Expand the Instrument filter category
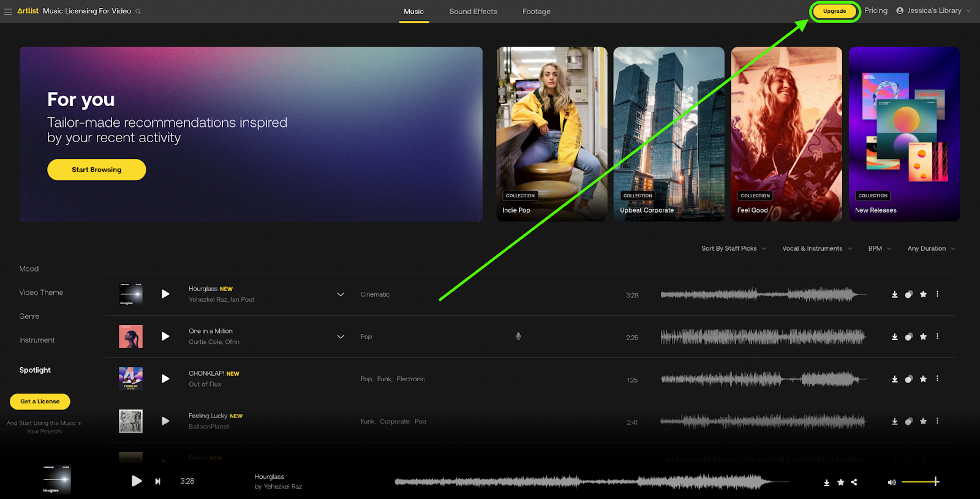980x499 pixels. [x=37, y=340]
